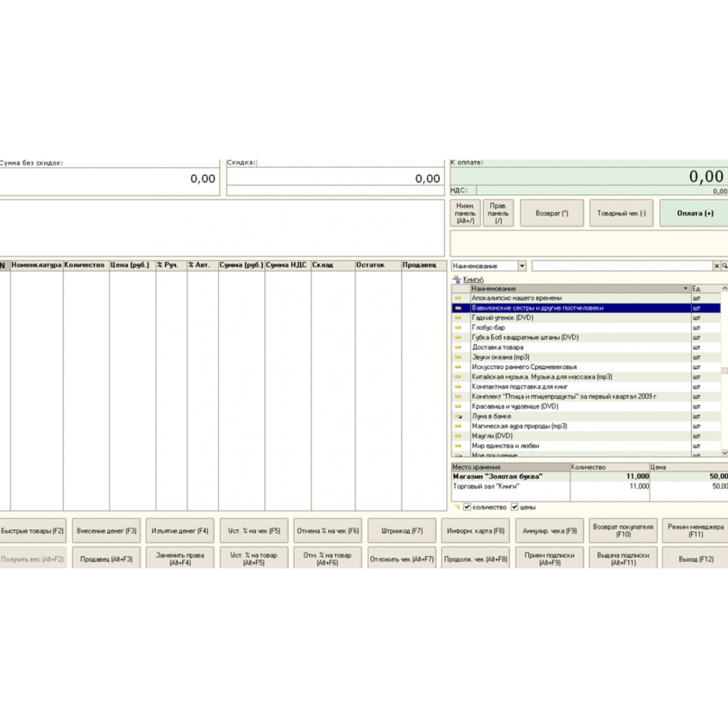Click Заменить права (Alt+F4) button

tap(179, 559)
